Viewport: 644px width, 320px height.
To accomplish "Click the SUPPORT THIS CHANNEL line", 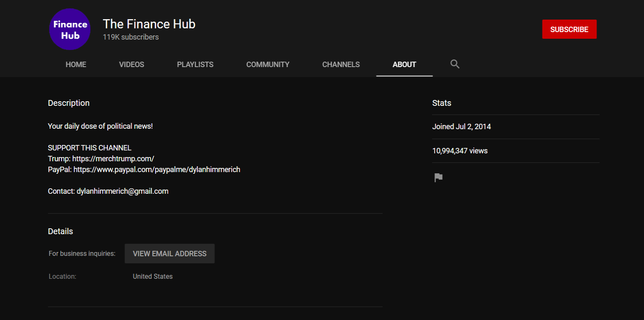I will tap(90, 148).
